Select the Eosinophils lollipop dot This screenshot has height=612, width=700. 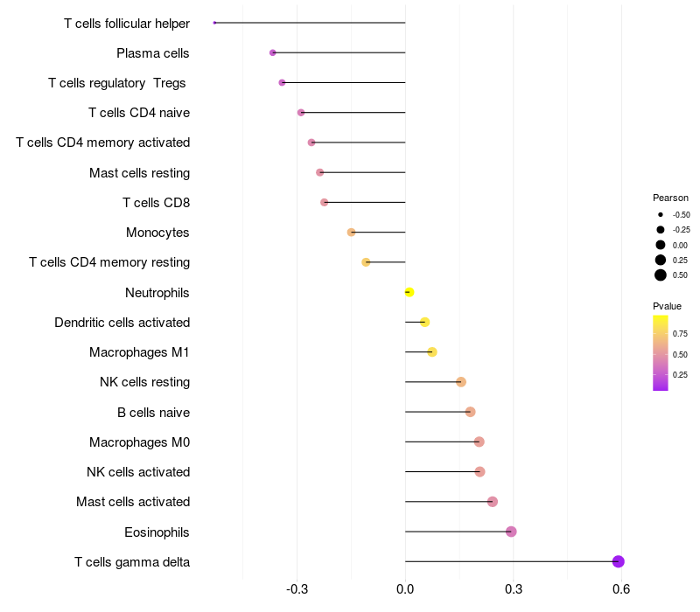pos(511,532)
